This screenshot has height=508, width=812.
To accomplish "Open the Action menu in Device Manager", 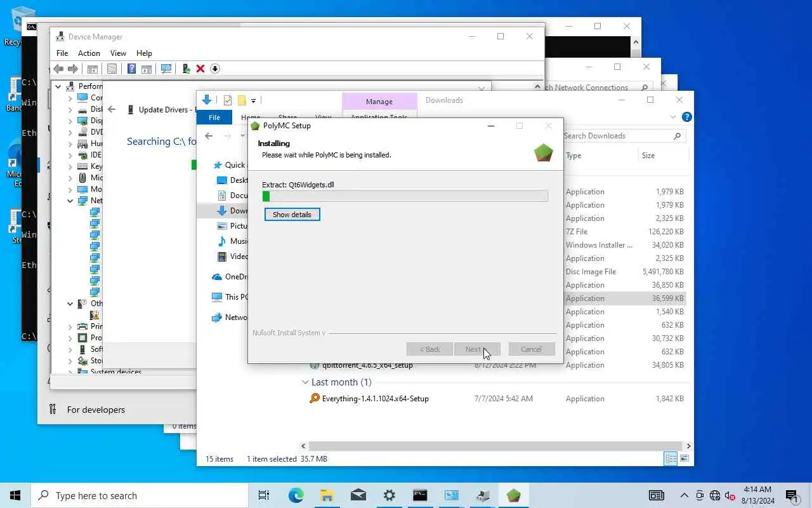I will 89,53.
